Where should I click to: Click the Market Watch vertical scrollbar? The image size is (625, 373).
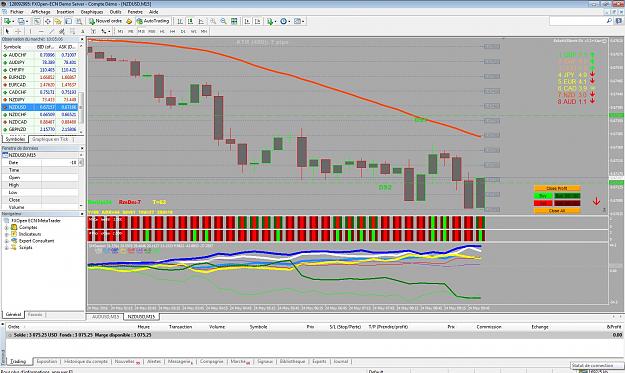click(x=82, y=108)
